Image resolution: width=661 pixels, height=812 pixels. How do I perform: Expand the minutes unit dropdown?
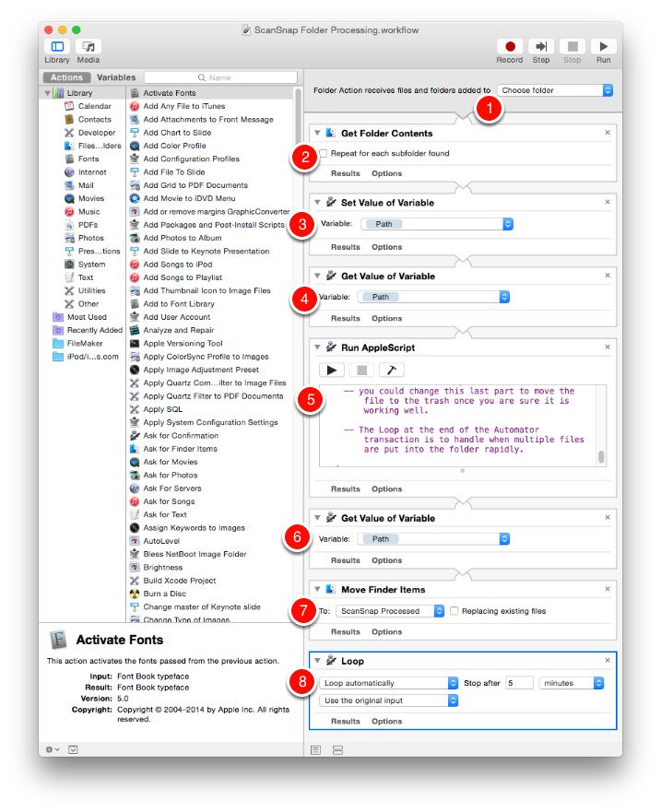pyautogui.click(x=572, y=683)
